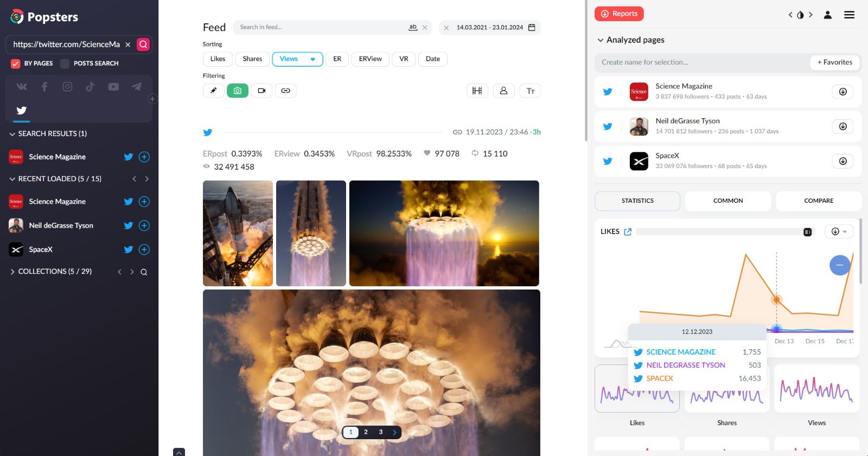This screenshot has height=456, width=868.
Task: Collapse the Analyzed pages section
Action: coord(601,40)
